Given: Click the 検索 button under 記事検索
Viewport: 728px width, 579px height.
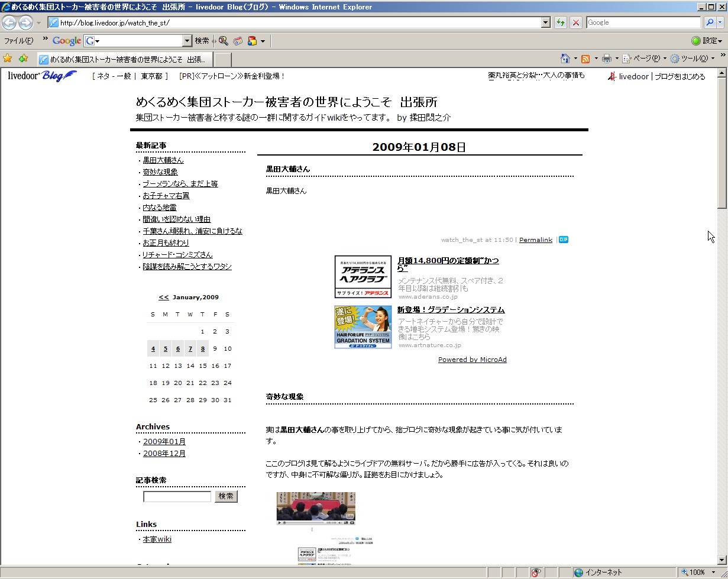Looking at the screenshot, I should tap(226, 496).
